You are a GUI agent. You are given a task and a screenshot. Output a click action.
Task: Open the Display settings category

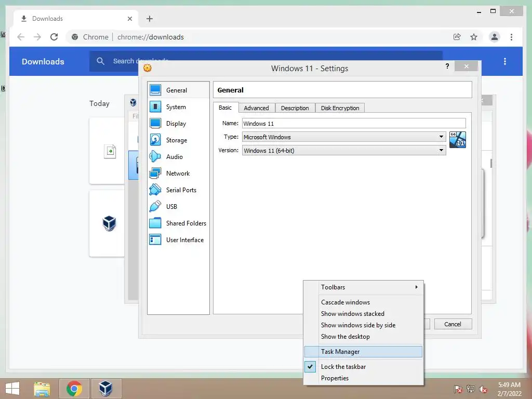(178, 124)
